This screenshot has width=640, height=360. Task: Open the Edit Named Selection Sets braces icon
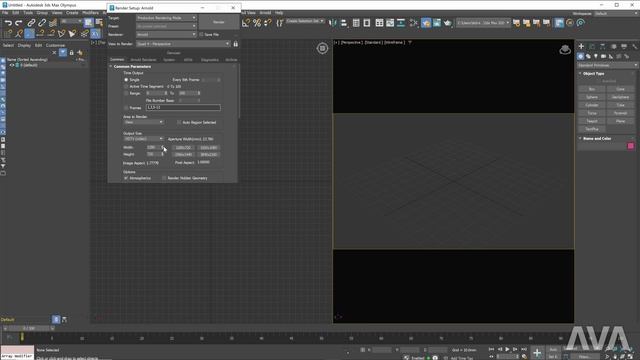point(280,23)
